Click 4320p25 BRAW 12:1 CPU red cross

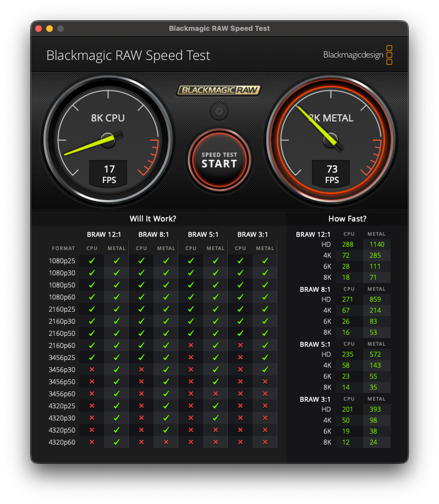[x=92, y=406]
